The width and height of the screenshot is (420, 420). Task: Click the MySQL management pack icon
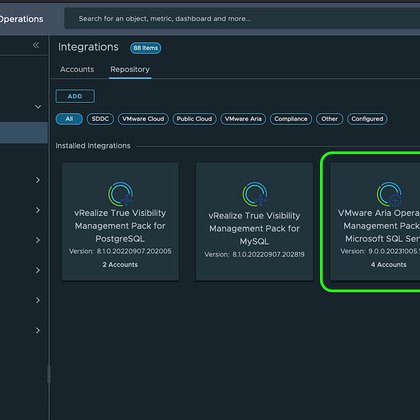point(255,194)
